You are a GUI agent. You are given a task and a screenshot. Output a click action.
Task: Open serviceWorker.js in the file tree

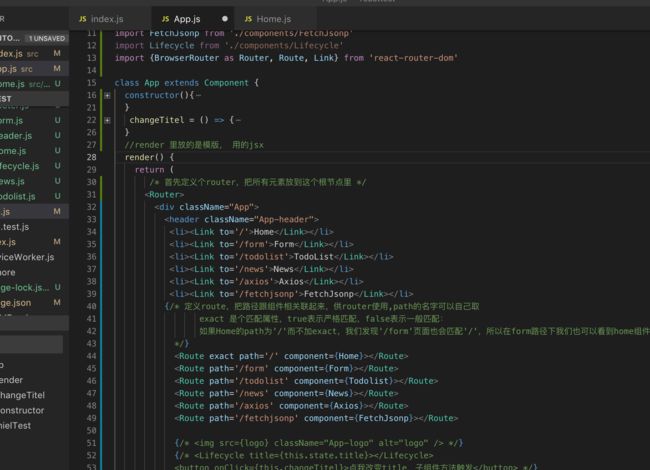coord(34,257)
